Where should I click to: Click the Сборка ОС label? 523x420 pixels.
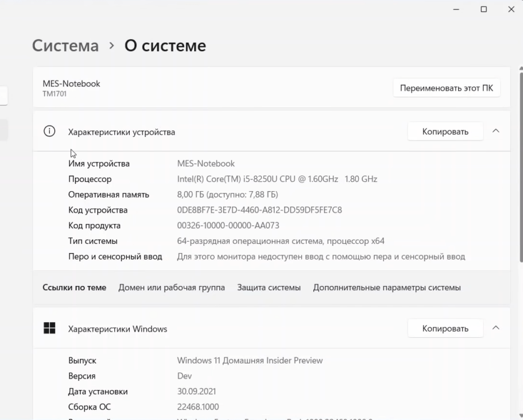click(90, 407)
